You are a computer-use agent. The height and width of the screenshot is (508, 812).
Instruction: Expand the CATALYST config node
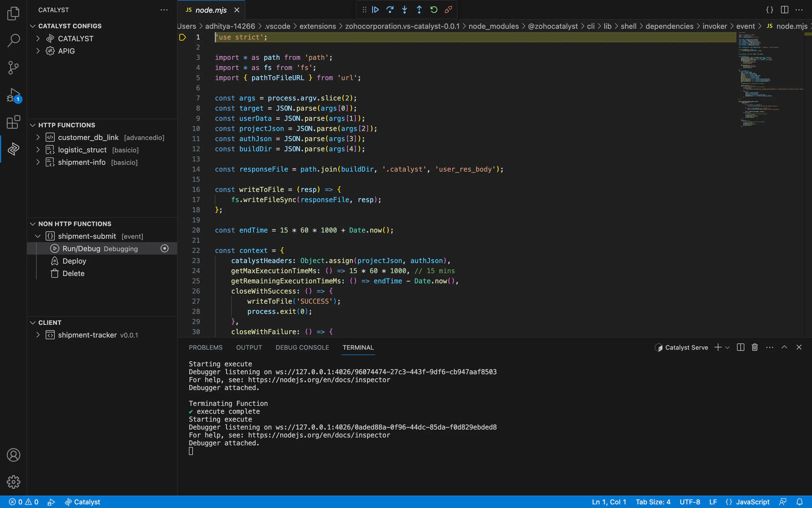(x=38, y=38)
